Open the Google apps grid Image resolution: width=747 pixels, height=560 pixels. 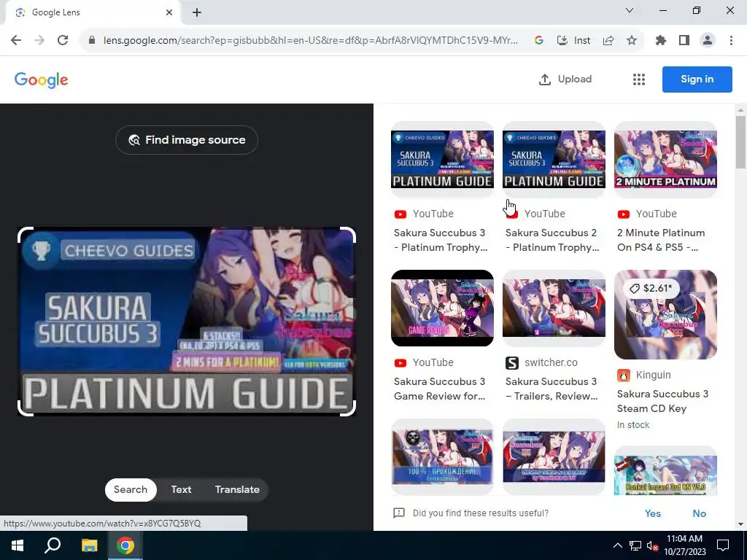click(639, 79)
